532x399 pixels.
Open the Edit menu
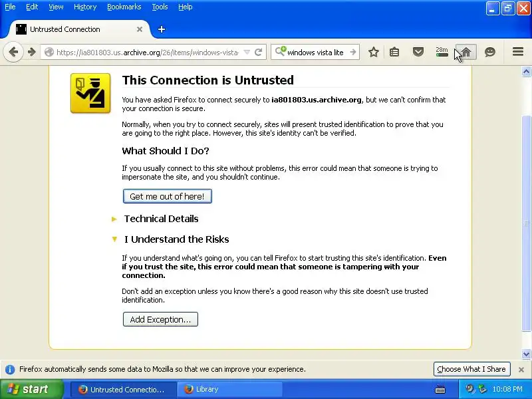32,7
